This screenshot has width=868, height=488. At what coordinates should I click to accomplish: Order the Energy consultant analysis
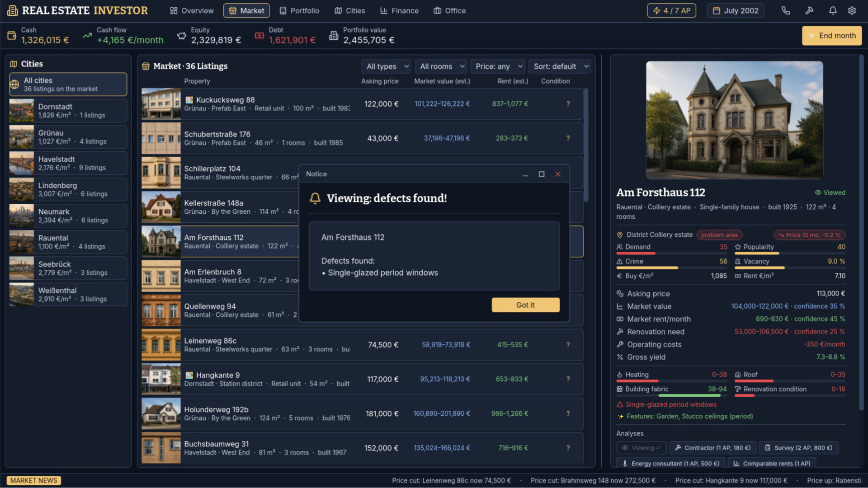[x=671, y=463]
